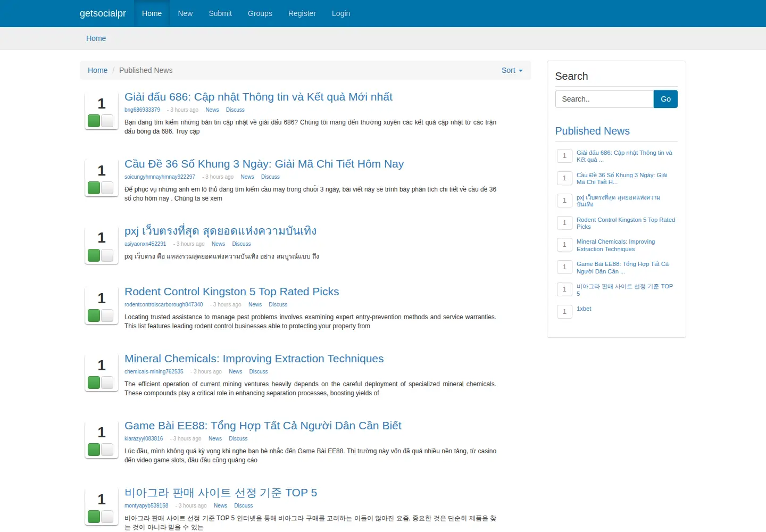Click Home link in grey sub-header
766x532 pixels.
pos(96,38)
